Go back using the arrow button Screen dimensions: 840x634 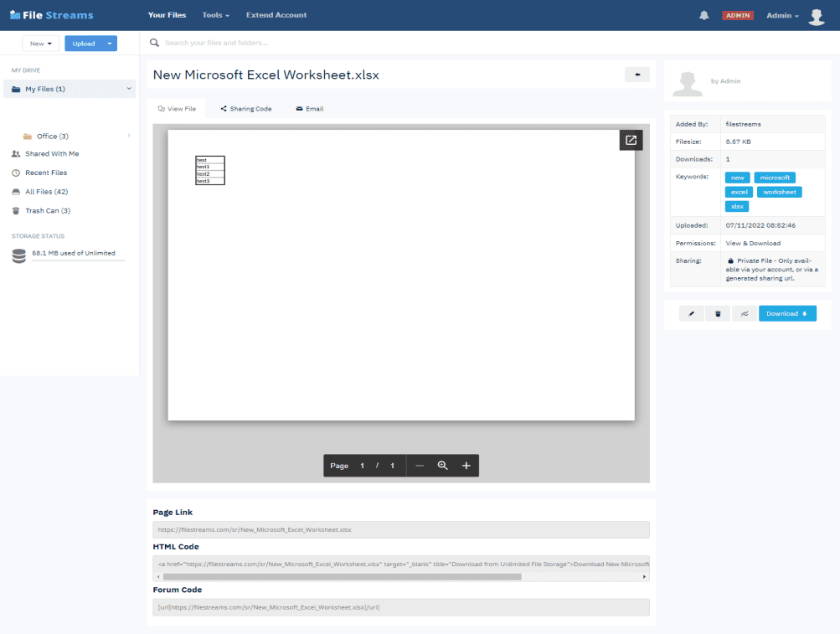click(637, 75)
